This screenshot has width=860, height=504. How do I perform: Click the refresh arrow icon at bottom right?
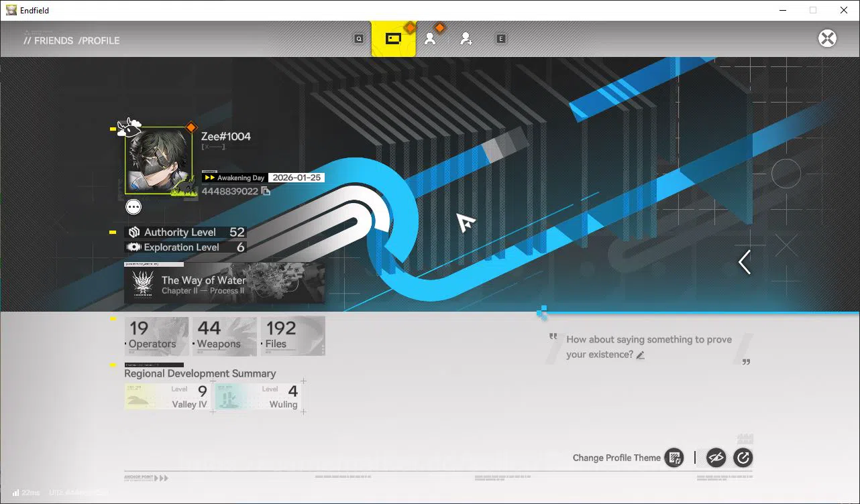[743, 458]
